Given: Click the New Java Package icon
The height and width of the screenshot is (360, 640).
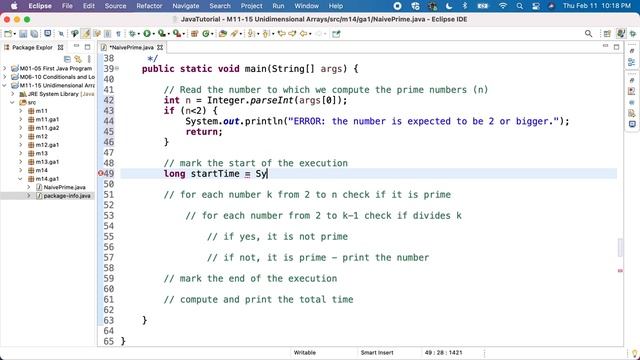Looking at the screenshot, I should [194, 34].
